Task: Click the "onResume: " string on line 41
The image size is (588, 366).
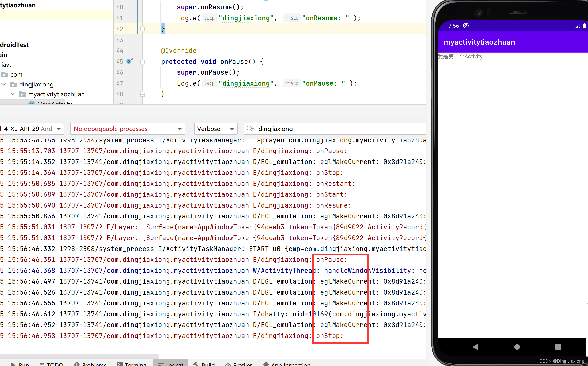Action: (326, 18)
